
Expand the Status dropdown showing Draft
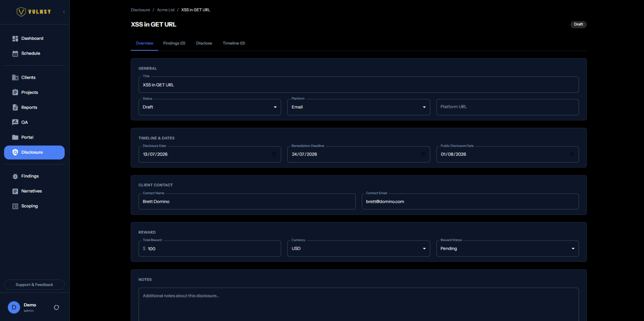[x=210, y=107]
